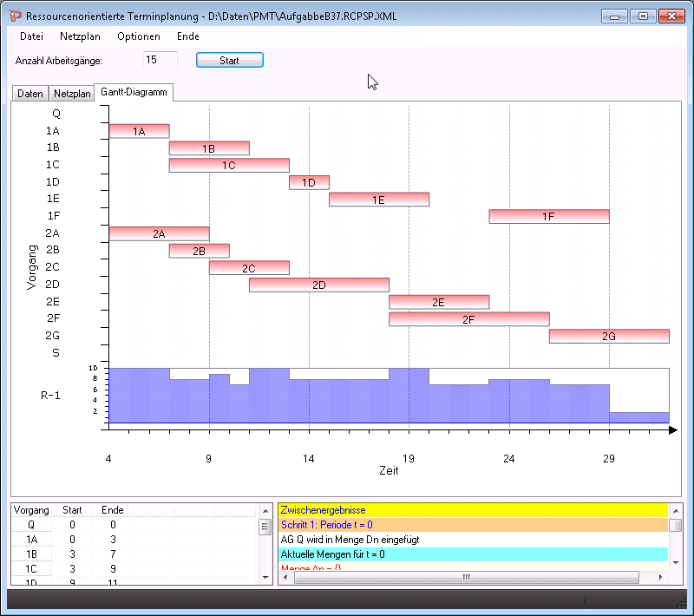Click the Anzahl Arbeitsgänge input field
Screen dimensions: 694x616
coord(160,60)
